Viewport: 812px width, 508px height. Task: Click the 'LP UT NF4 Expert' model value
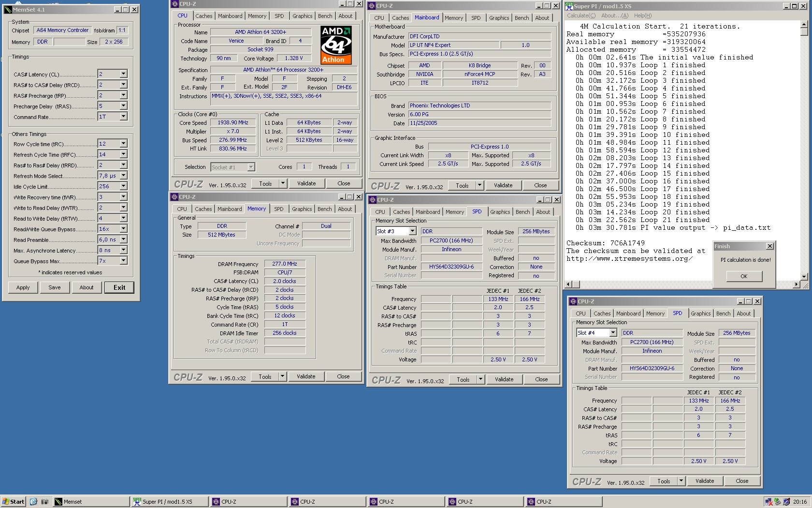tap(453, 45)
